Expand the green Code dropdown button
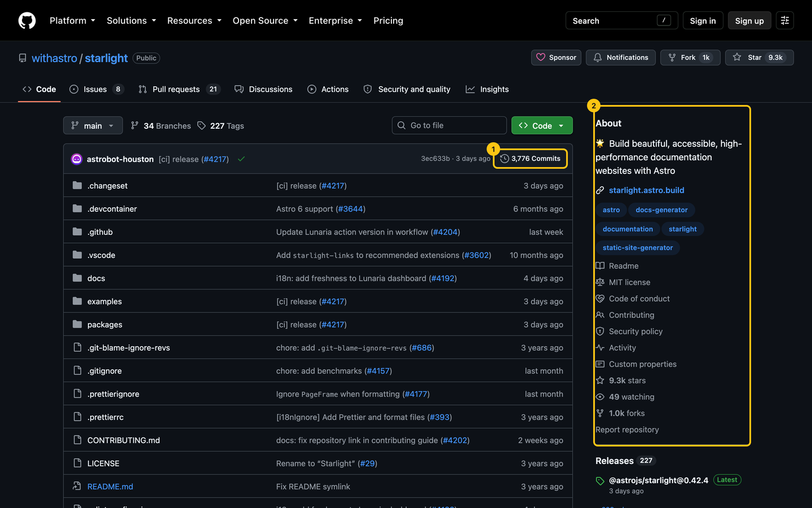Screen dimensions: 812x508 (542, 125)
